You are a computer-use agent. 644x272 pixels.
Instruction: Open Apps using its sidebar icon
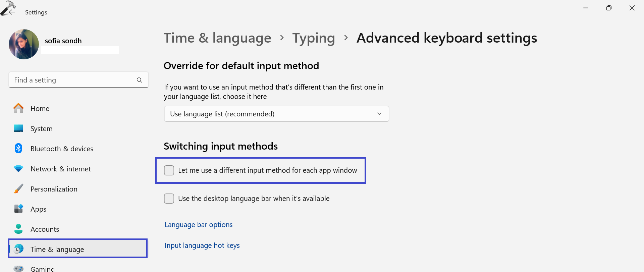[18, 209]
